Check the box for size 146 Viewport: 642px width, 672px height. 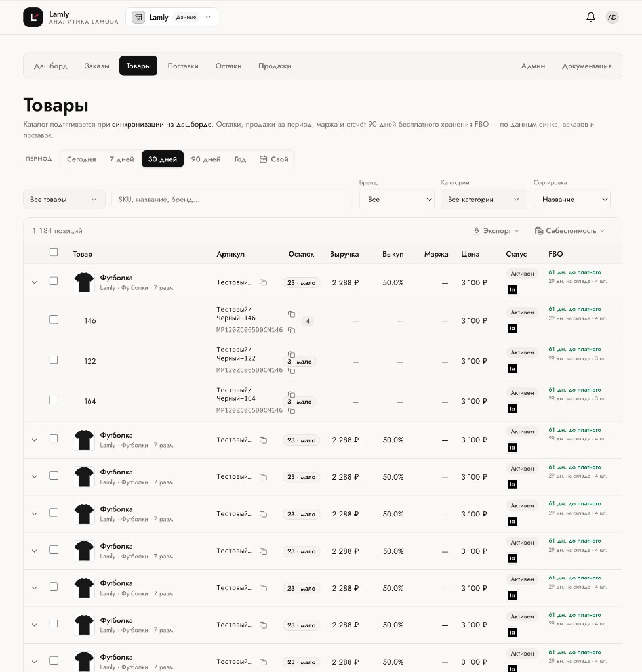[54, 320]
